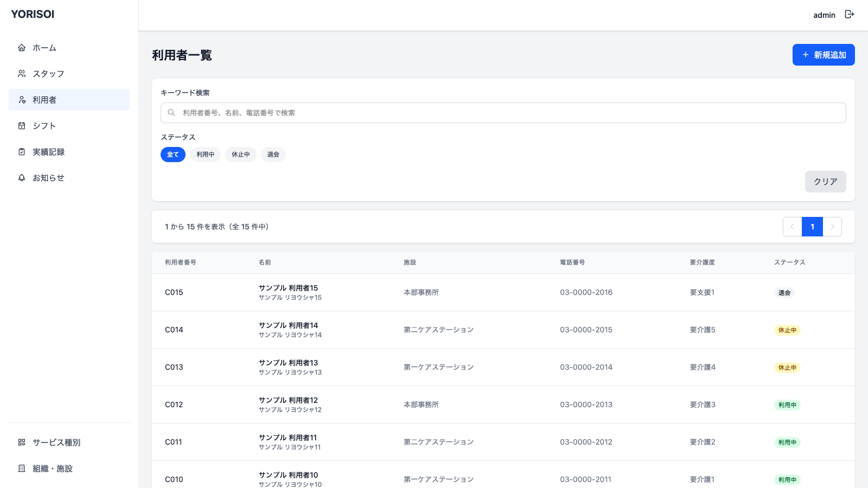Click the name サンプル 利用者13

tap(289, 363)
